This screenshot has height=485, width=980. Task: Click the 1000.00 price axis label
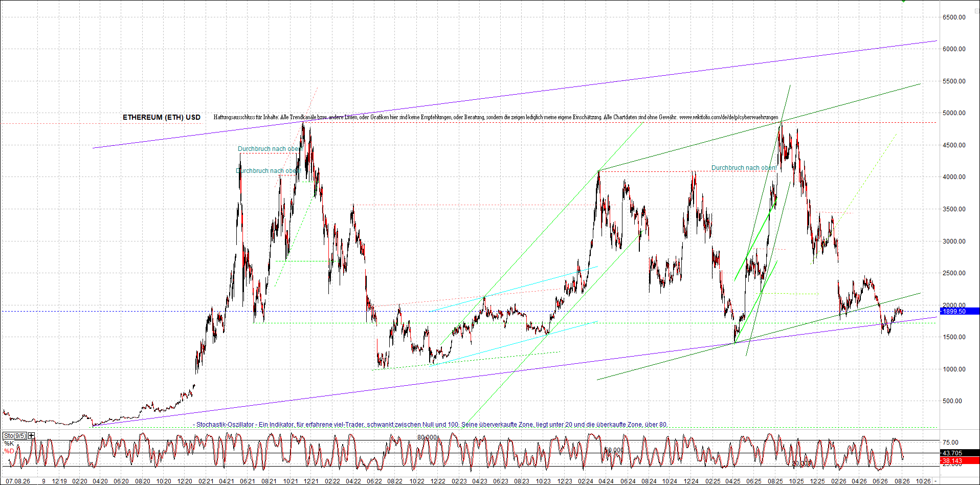954,369
